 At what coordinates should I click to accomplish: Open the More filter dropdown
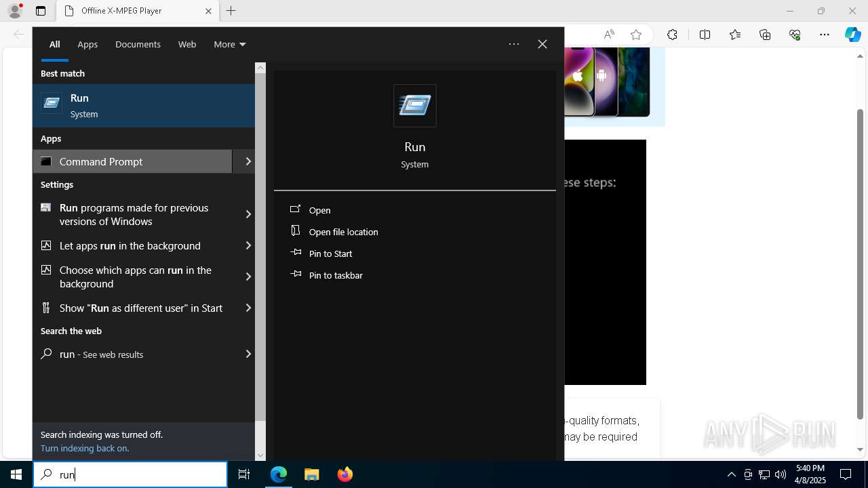click(x=229, y=44)
